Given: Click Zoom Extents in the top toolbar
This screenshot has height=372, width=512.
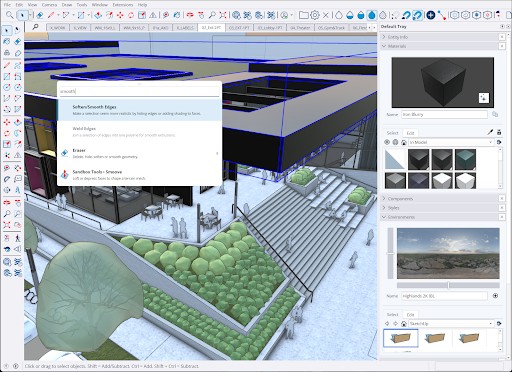Looking at the screenshot, I should pos(223,15).
